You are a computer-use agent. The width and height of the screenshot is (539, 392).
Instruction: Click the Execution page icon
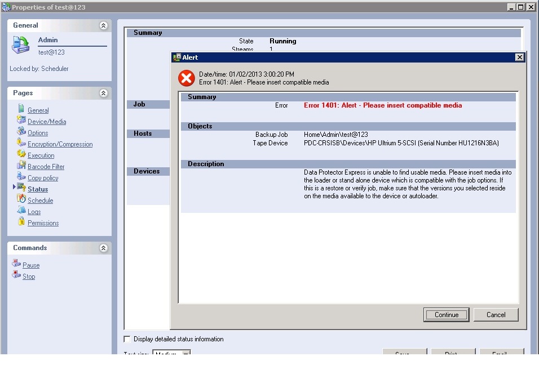pyautogui.click(x=21, y=154)
